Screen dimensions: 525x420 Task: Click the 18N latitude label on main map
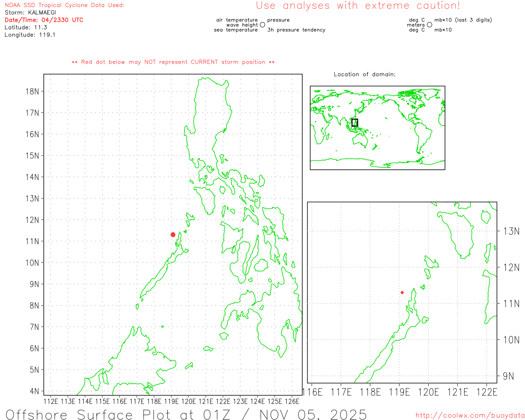point(32,91)
